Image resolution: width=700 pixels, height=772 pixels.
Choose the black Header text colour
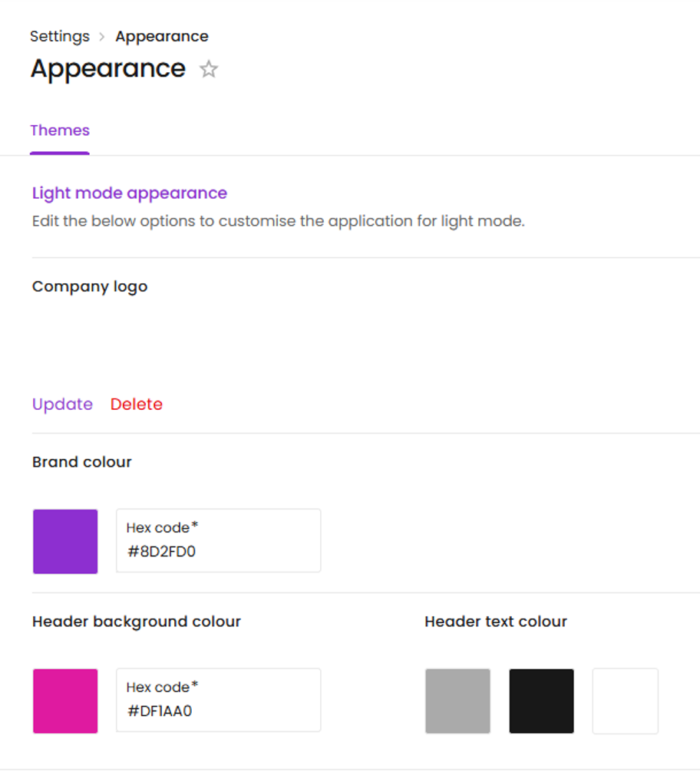tap(541, 701)
